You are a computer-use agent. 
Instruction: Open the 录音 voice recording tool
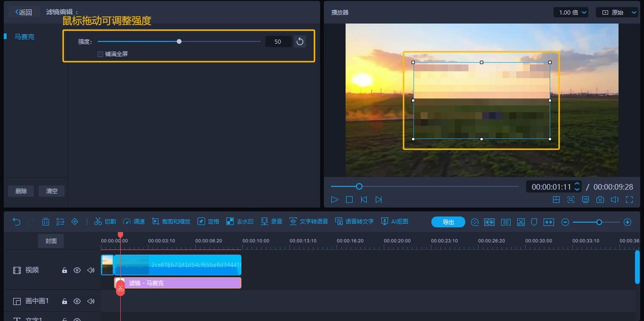click(271, 222)
